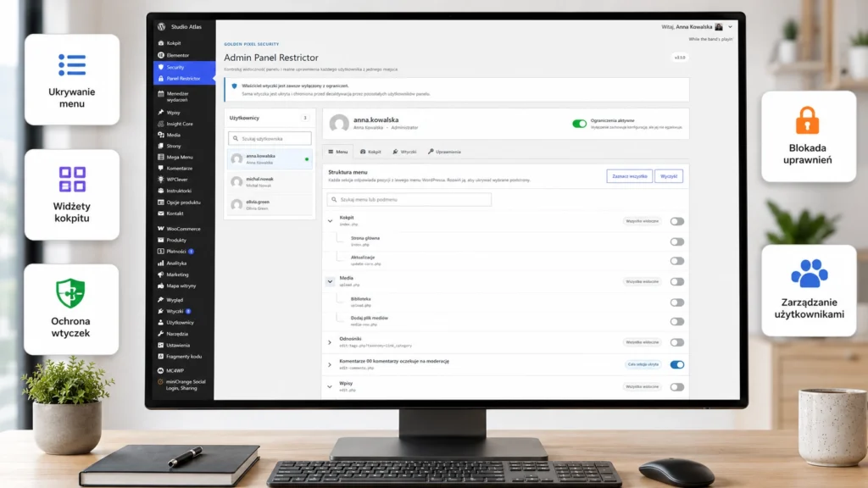The width and height of the screenshot is (868, 488).
Task: Toggle switch for Odnośniki section
Action: point(677,342)
